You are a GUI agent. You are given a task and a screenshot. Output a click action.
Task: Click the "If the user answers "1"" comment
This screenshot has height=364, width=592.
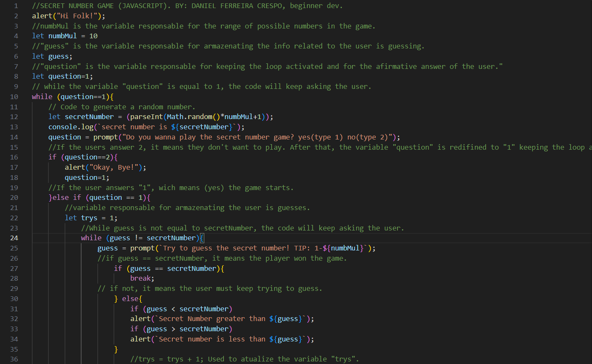[171, 188]
